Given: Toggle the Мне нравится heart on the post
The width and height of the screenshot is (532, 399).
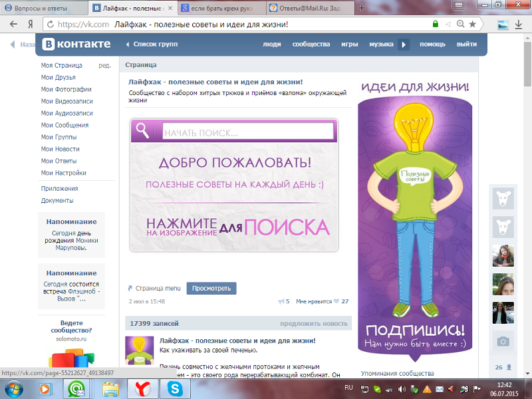Looking at the screenshot, I should pos(336,301).
